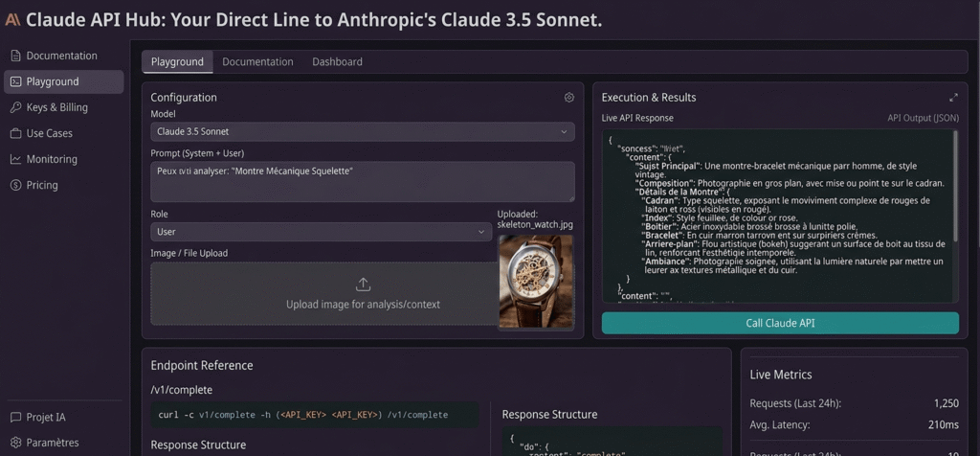
Task: Click the Documentation page icon in sidebar
Action: pyautogui.click(x=15, y=56)
